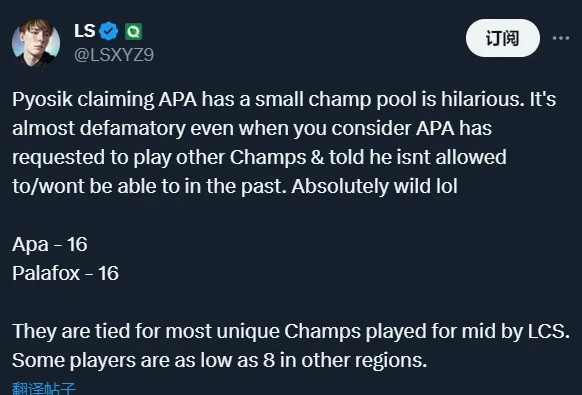Click the blue verified checkmark badge
Screen dimensions: 582x395
pos(108,31)
